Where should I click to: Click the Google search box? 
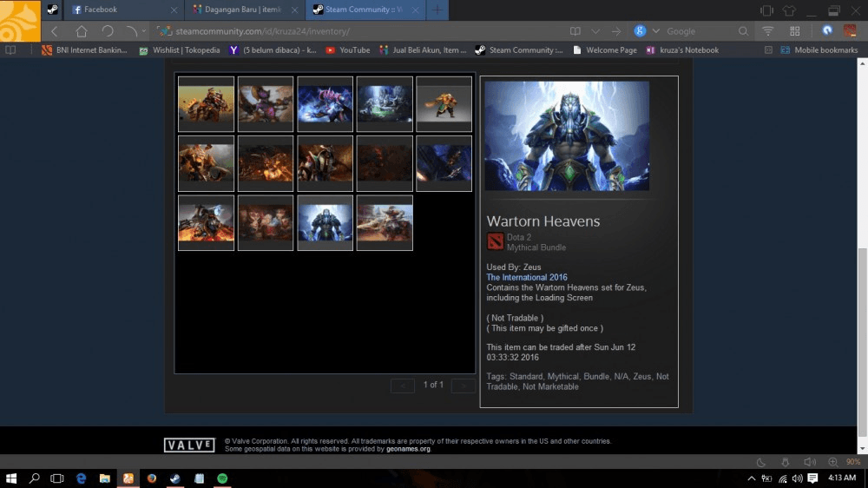[700, 31]
